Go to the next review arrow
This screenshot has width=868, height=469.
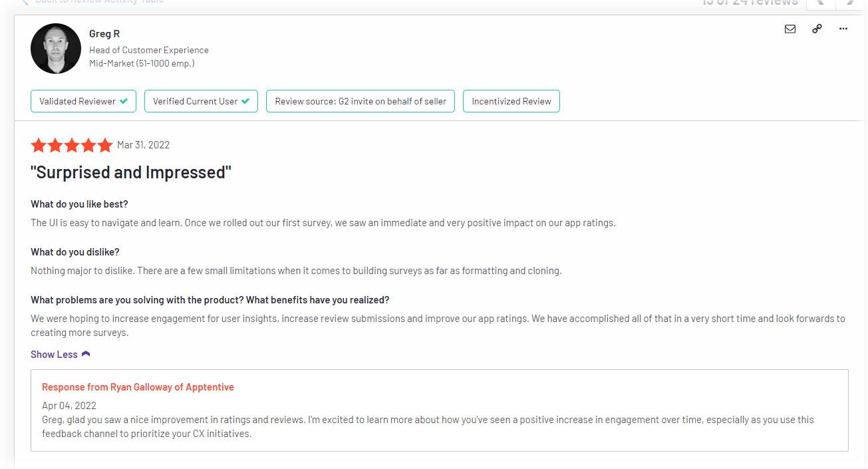[x=849, y=3]
